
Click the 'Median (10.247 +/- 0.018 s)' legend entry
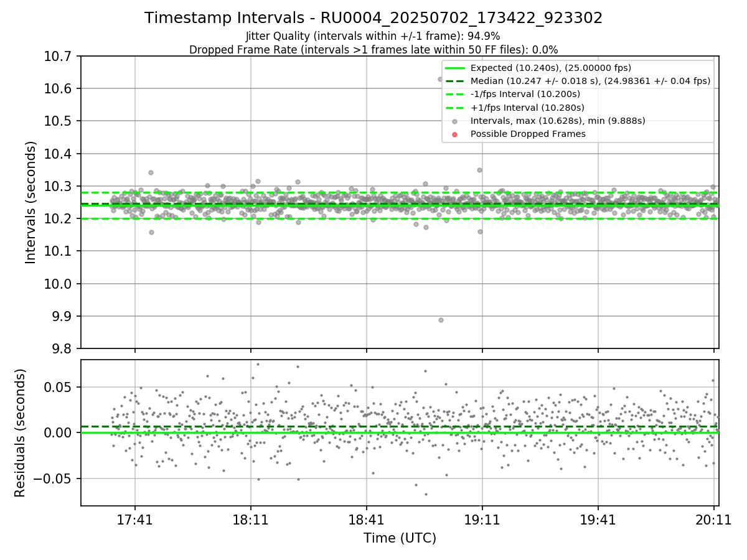(x=590, y=81)
